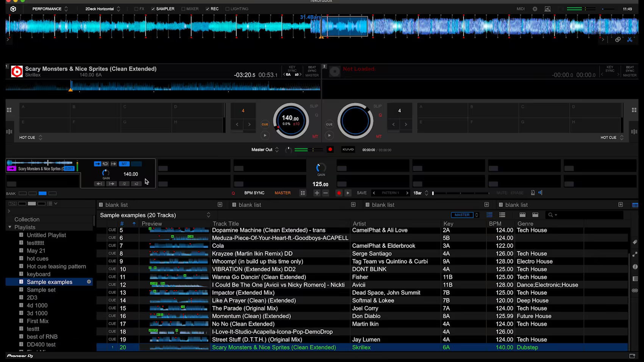This screenshot has height=362, width=644.
Task: Open the PERFORMANCE mode dropdown
Action: pyautogui.click(x=50, y=9)
